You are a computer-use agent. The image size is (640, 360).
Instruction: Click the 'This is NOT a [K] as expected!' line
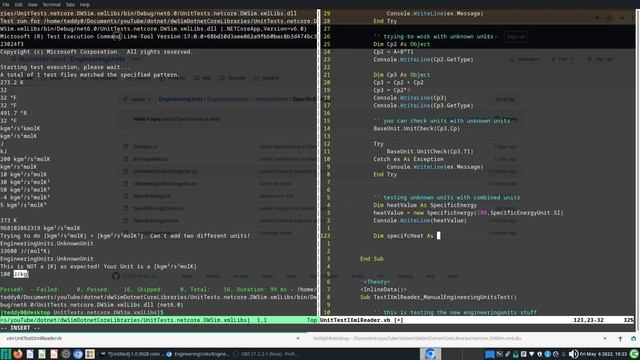tap(98, 266)
